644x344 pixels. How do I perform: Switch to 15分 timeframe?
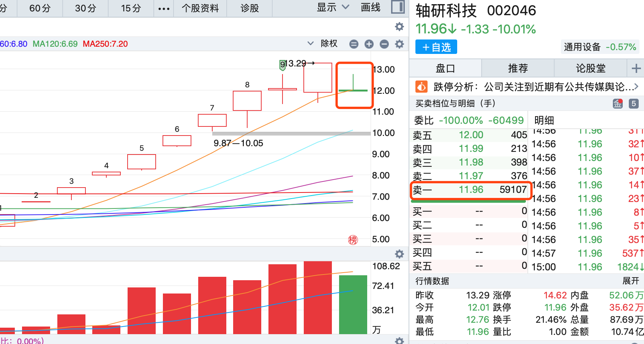(131, 8)
